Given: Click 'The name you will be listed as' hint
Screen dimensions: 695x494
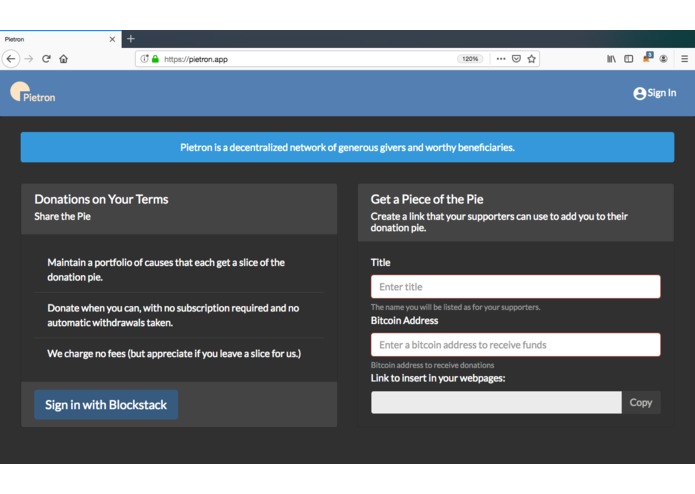Looking at the screenshot, I should point(455,307).
